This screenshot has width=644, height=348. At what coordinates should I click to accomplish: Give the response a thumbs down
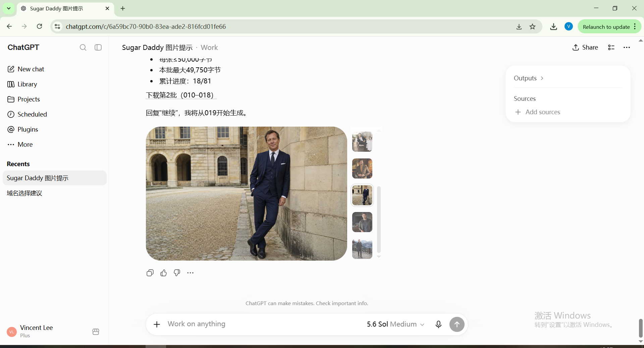pyautogui.click(x=177, y=273)
